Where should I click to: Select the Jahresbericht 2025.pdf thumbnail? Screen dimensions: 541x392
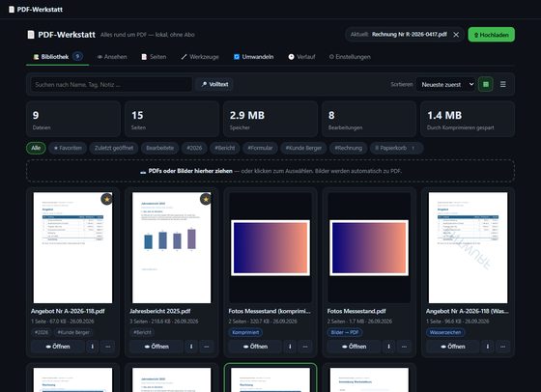click(x=172, y=248)
